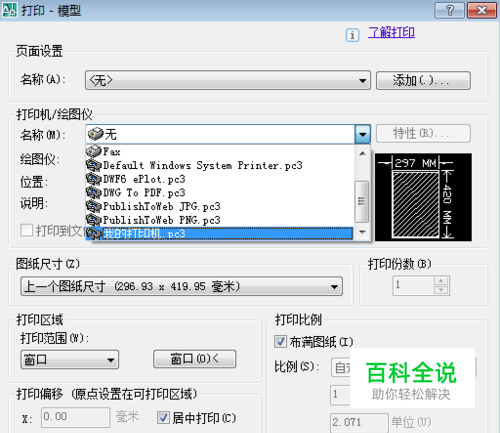Click the question mark help button
The height and width of the screenshot is (433, 500).
450,10
